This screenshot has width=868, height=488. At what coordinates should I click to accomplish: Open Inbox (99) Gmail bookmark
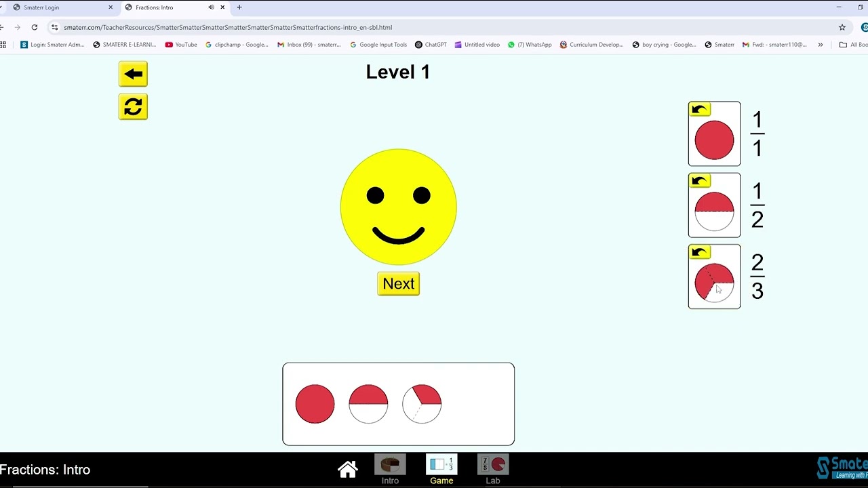(309, 45)
